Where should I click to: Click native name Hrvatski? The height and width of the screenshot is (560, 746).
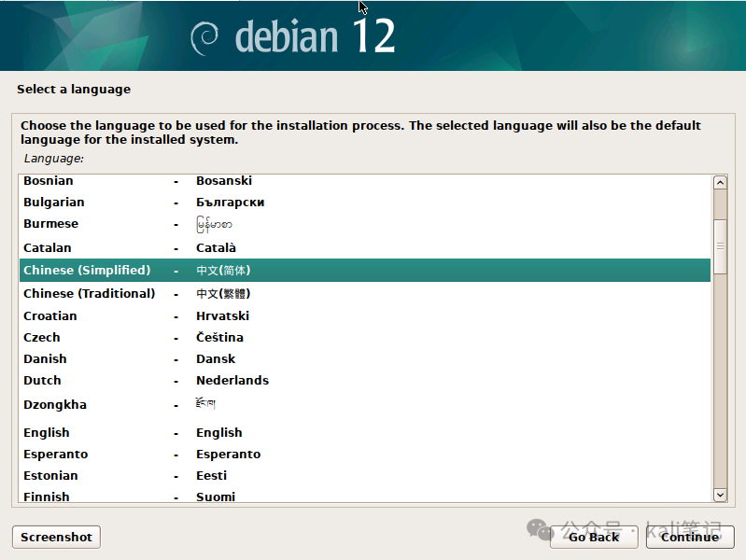click(222, 315)
